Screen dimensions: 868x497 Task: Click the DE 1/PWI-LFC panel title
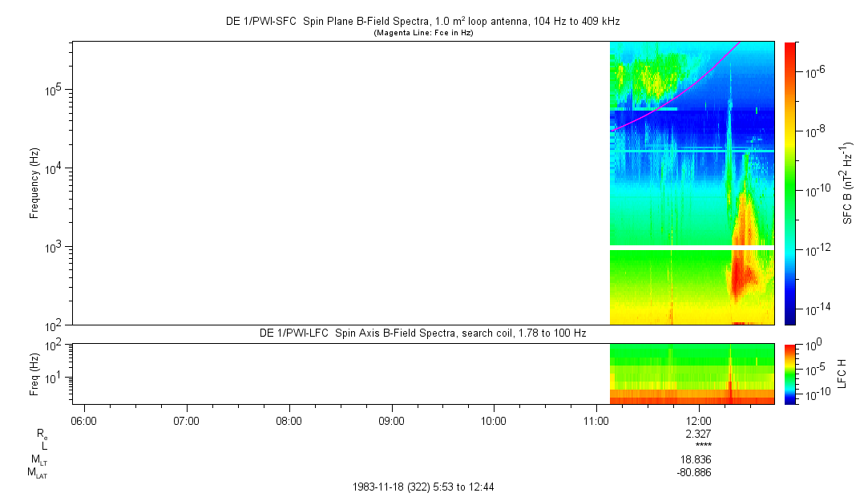(422, 333)
